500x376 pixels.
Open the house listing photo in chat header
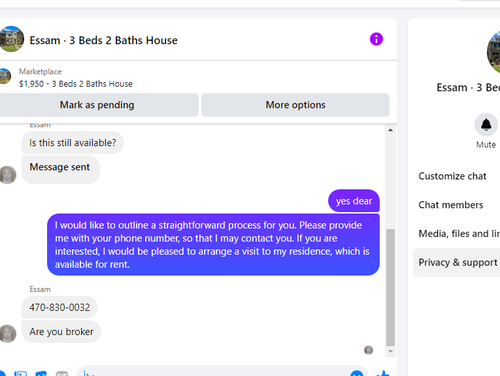[11, 39]
